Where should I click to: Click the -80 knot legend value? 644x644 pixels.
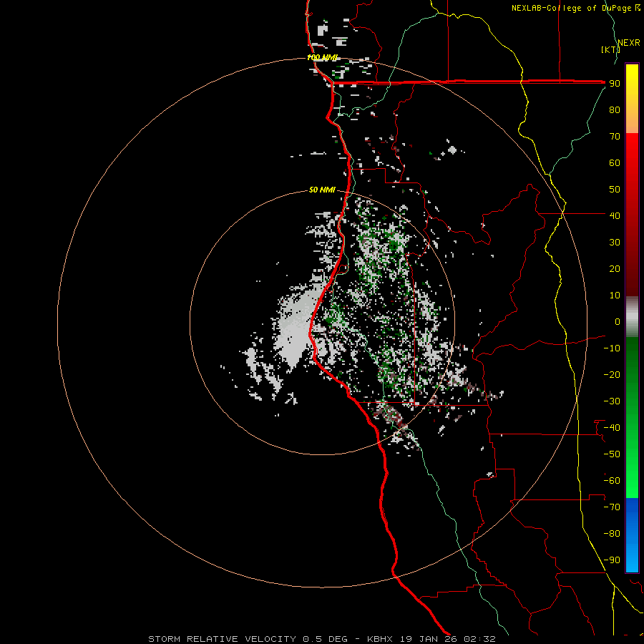coord(612,534)
